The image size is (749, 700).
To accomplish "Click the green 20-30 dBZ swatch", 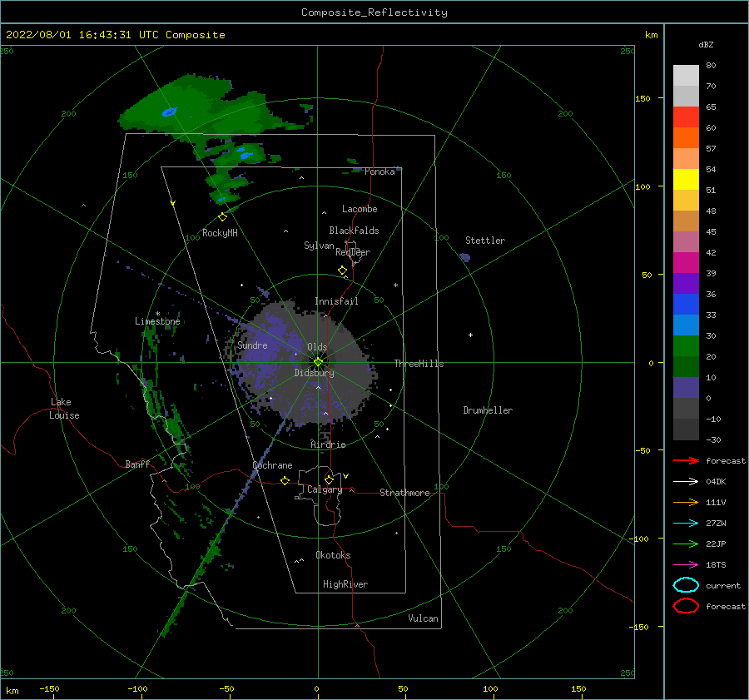I will coord(686,346).
